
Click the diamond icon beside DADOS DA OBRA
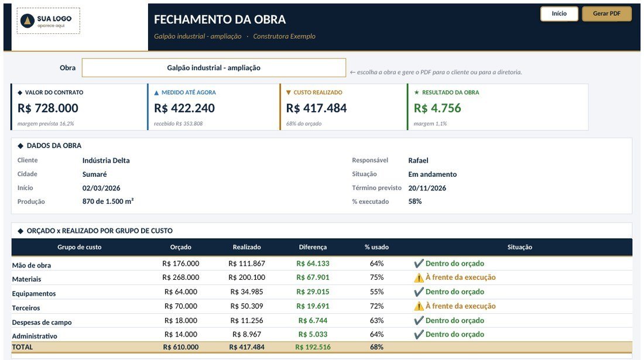click(x=20, y=146)
